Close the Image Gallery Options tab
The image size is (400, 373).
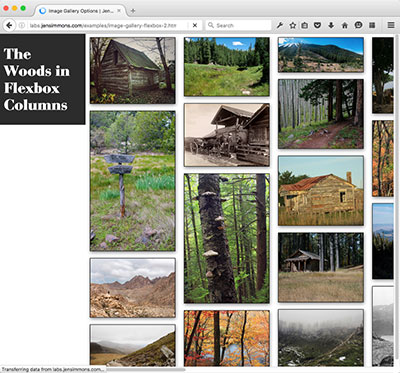click(x=119, y=11)
